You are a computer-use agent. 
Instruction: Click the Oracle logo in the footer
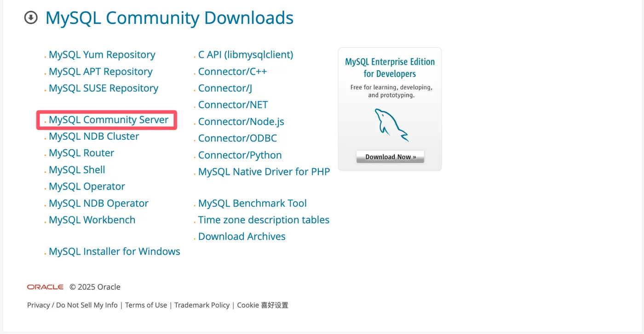tap(45, 287)
